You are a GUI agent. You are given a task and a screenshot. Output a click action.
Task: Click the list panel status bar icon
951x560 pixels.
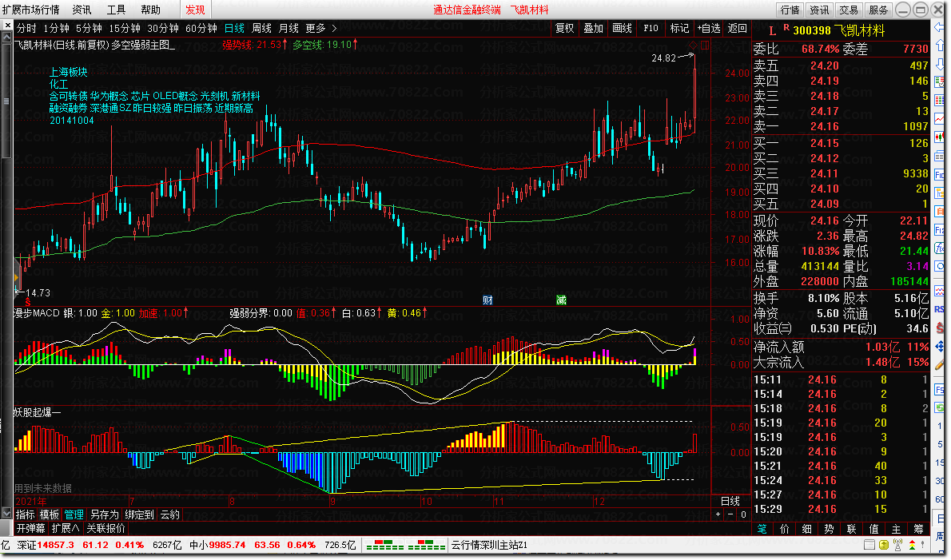(x=869, y=545)
